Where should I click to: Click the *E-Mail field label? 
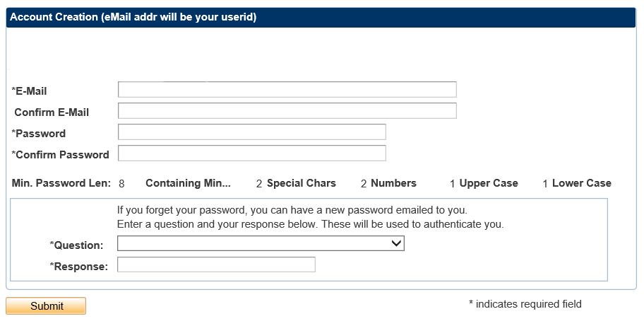(x=30, y=91)
